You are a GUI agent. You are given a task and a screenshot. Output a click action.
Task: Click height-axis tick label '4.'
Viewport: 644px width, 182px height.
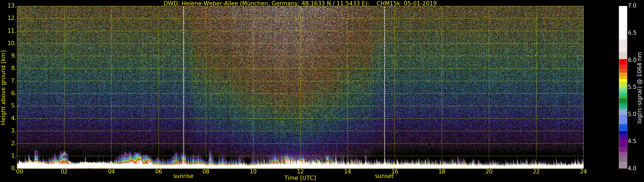(14, 118)
